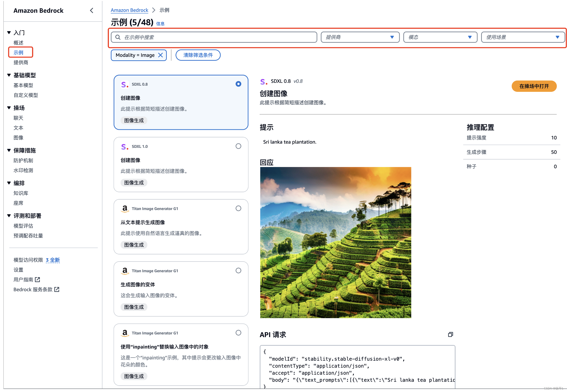
Task: Open the 聊天 playground menu item
Action: 19,118
